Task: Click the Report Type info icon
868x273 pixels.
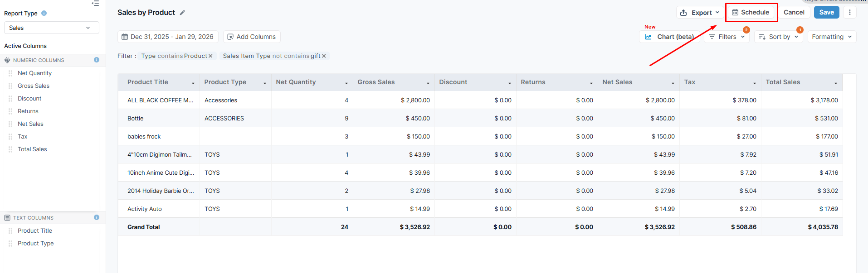Action: (x=44, y=13)
